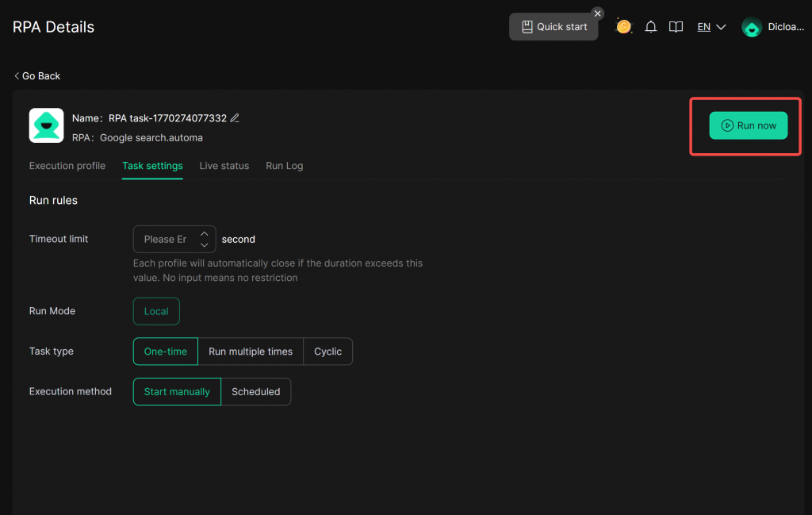Click the pencil icon to rename task

coord(235,118)
